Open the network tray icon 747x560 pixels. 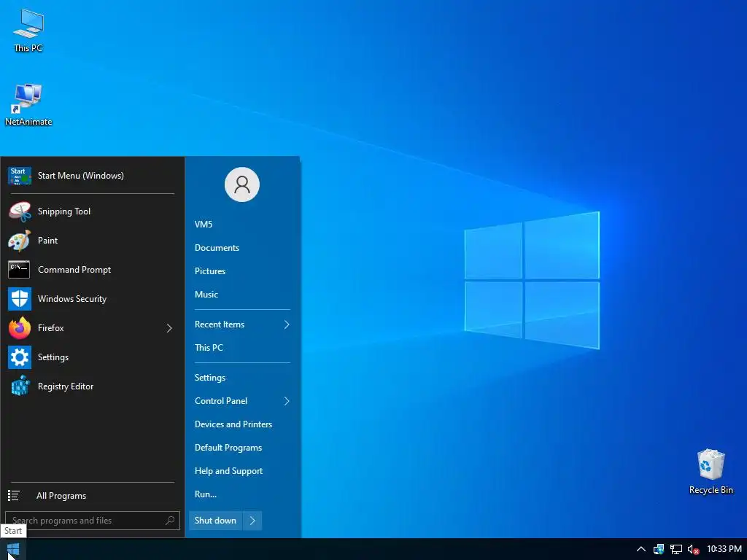point(676,550)
